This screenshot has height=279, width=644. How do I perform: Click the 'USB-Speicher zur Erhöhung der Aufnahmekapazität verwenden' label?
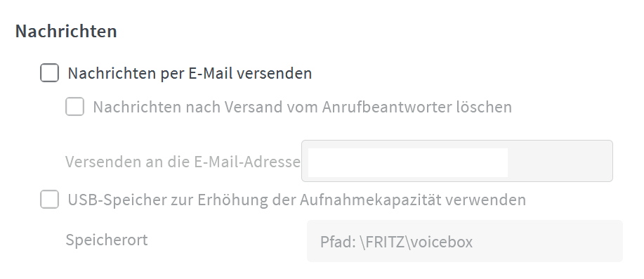tap(296, 200)
